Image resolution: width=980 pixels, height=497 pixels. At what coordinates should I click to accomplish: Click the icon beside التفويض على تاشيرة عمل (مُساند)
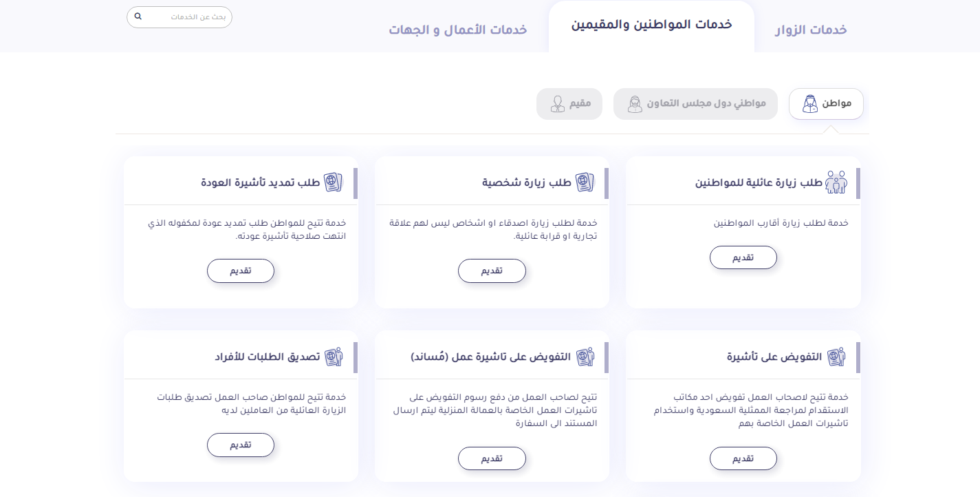(x=585, y=357)
